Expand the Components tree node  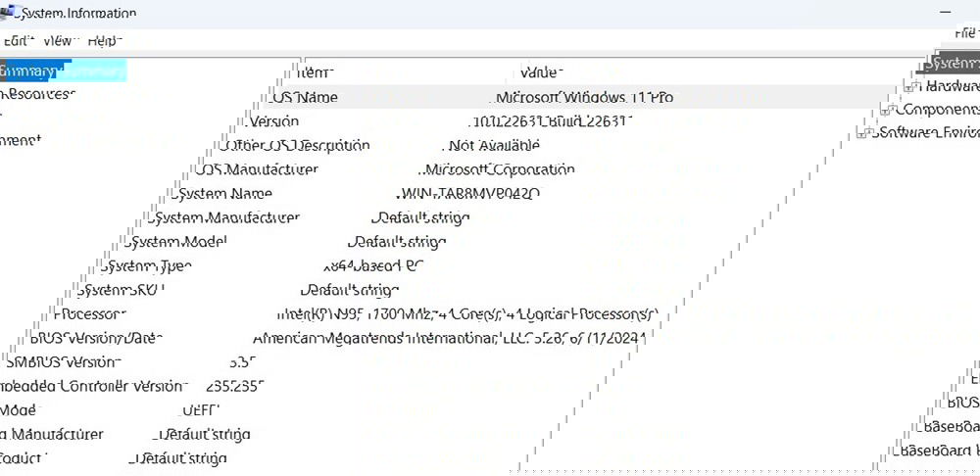pos(887,110)
